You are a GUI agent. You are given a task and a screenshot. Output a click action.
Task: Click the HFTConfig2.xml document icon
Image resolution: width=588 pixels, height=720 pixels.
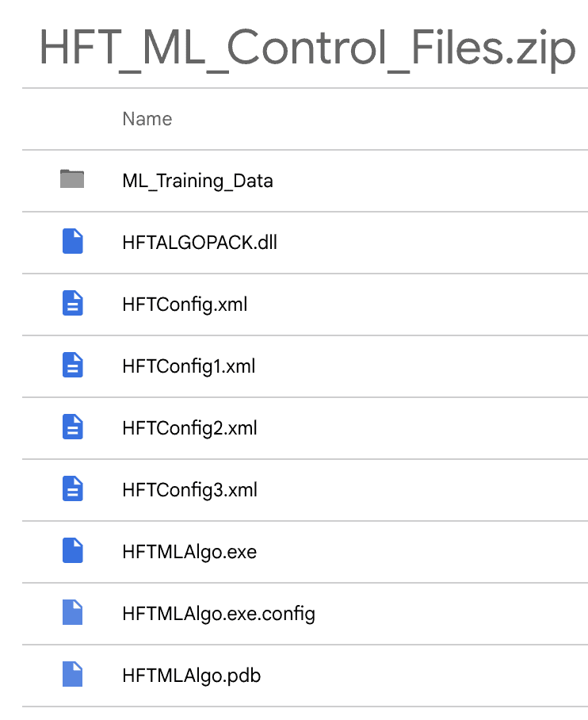tap(72, 427)
